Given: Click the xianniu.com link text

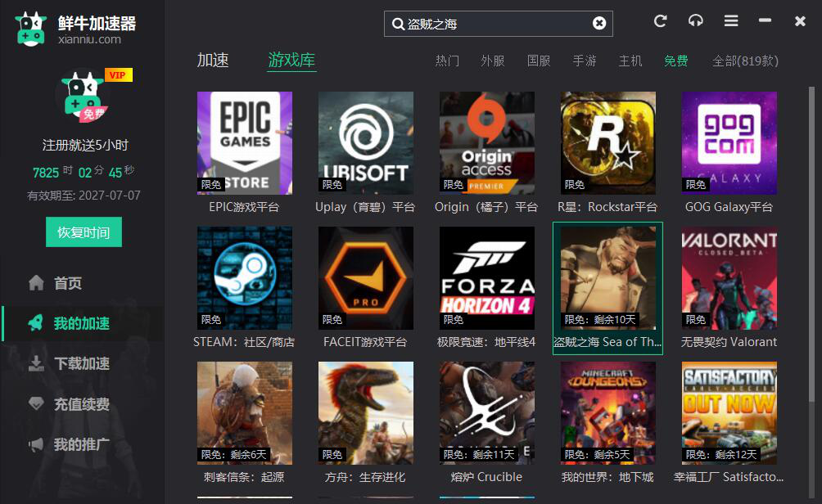Looking at the screenshot, I should [x=89, y=39].
